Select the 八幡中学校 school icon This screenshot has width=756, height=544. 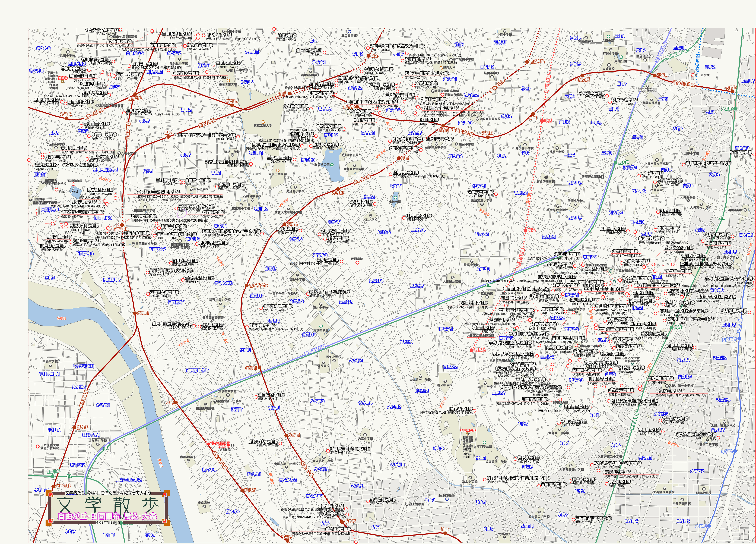(x=68, y=52)
